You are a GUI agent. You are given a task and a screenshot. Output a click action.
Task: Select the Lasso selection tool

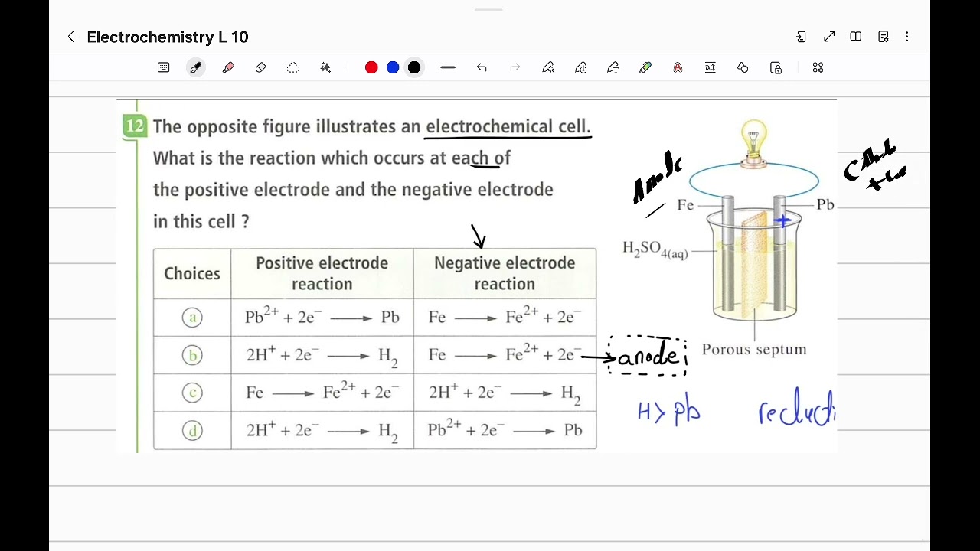tap(293, 67)
